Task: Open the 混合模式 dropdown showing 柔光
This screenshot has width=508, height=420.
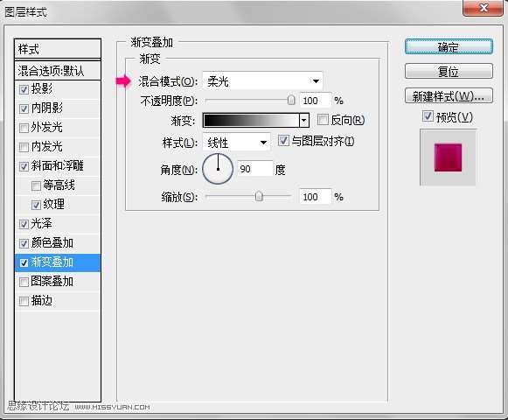Action: 262,80
